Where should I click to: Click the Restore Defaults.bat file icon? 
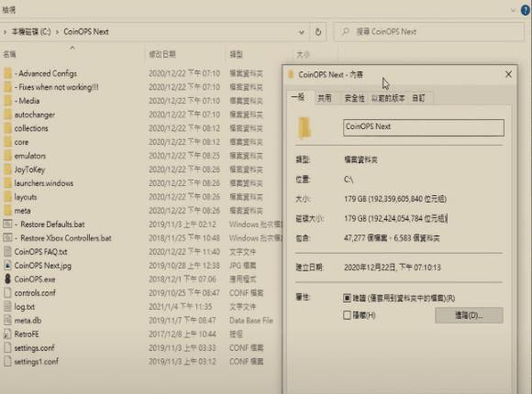tap(7, 224)
